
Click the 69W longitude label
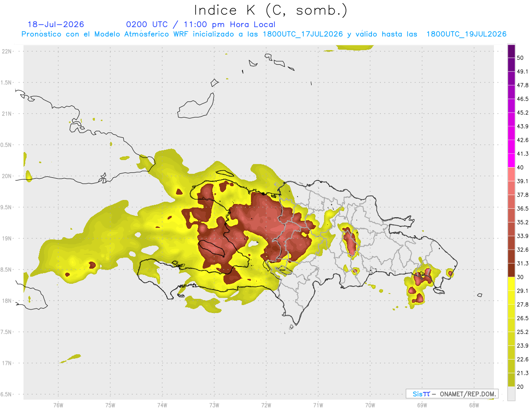click(x=422, y=405)
